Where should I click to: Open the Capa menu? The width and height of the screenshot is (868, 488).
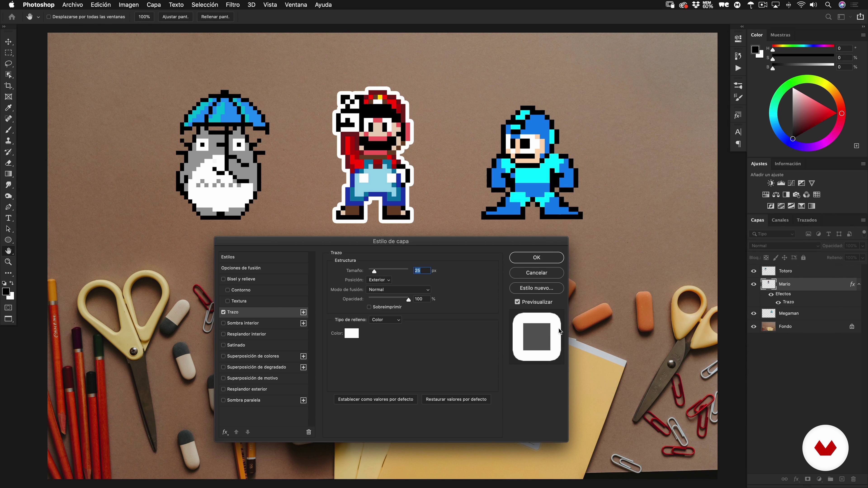tap(153, 5)
